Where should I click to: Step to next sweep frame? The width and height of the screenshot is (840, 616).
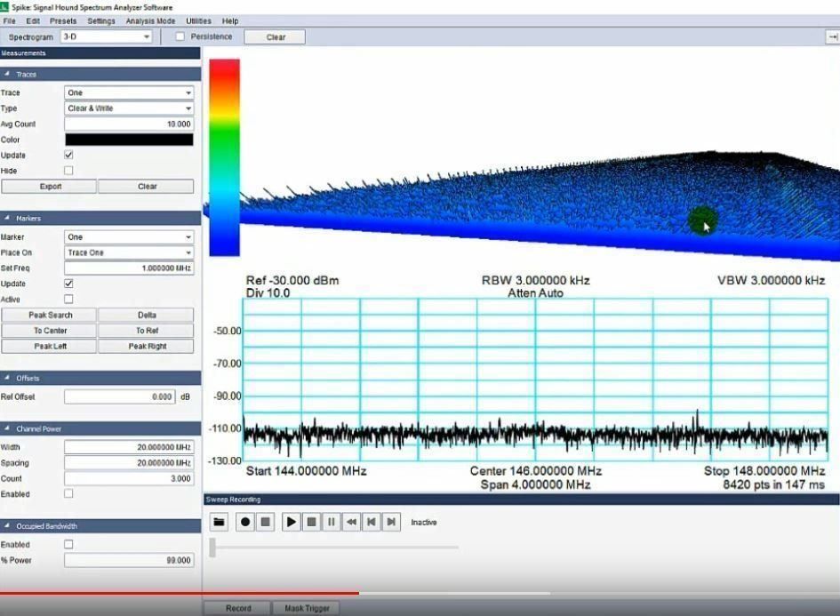pos(391,522)
